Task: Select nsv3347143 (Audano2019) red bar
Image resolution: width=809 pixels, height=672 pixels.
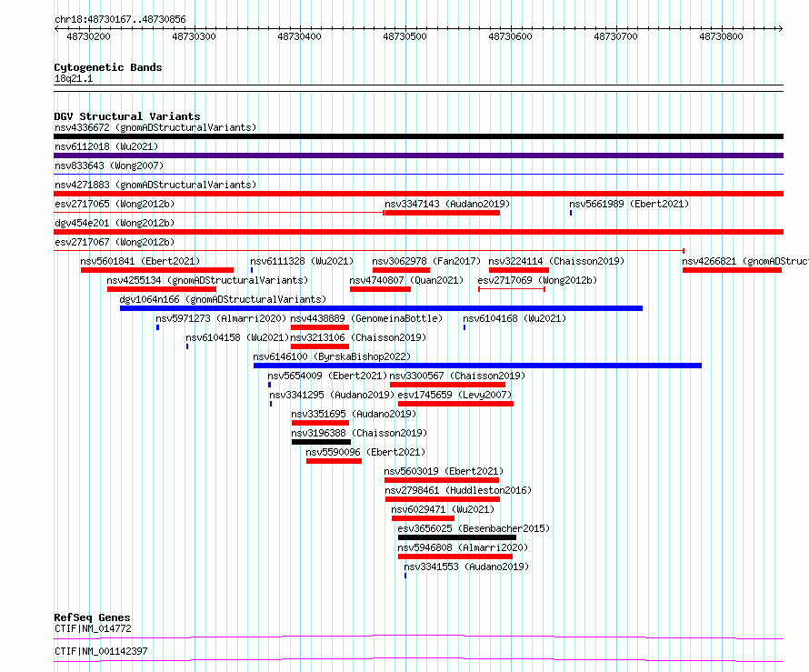Action: 442,213
